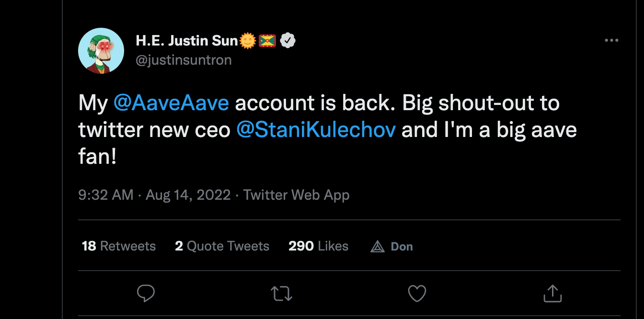The image size is (644, 319).
Task: Open the @StaniKulechov mention link
Action: (316, 130)
